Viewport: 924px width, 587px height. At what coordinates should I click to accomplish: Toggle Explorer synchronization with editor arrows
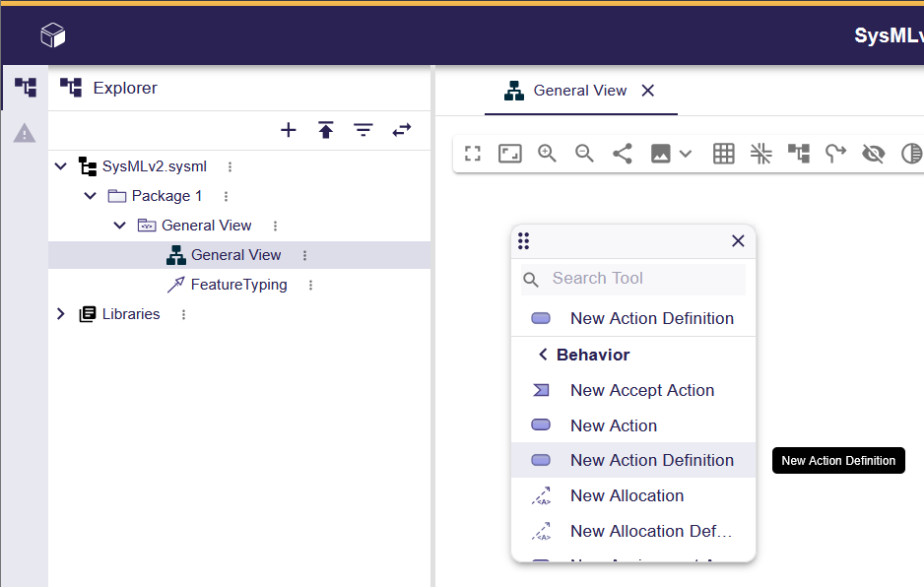402,130
